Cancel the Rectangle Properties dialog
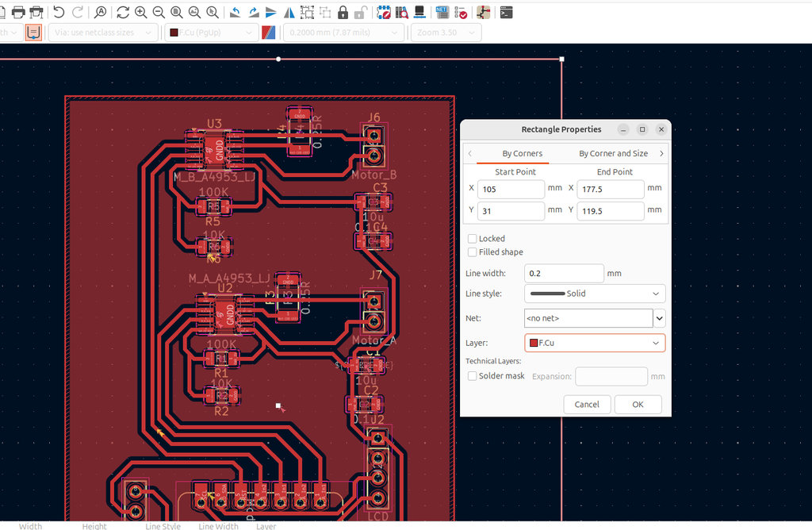 tap(587, 405)
